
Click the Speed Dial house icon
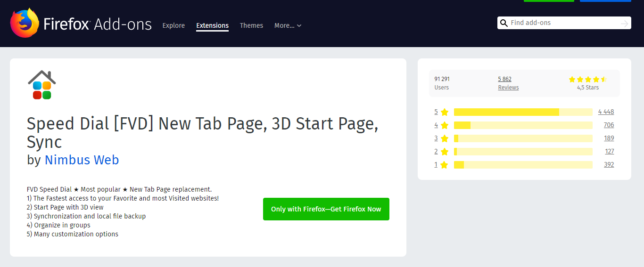coord(42,85)
